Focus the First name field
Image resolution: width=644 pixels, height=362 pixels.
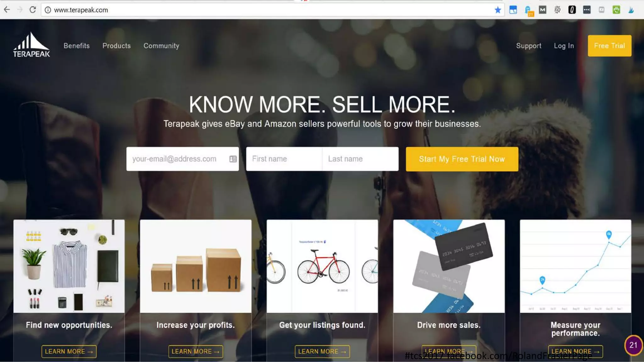[x=284, y=159]
